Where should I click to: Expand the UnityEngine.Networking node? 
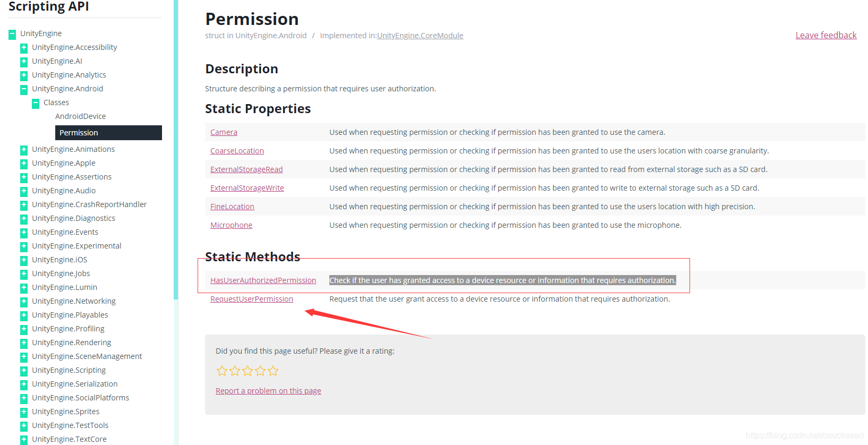(24, 302)
